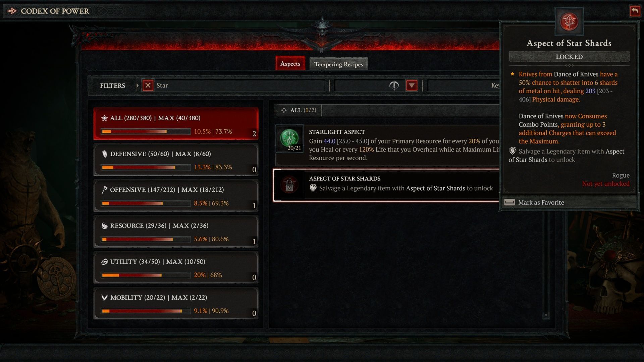Filter by the Defensive category
This screenshot has width=644, height=362.
tap(176, 160)
